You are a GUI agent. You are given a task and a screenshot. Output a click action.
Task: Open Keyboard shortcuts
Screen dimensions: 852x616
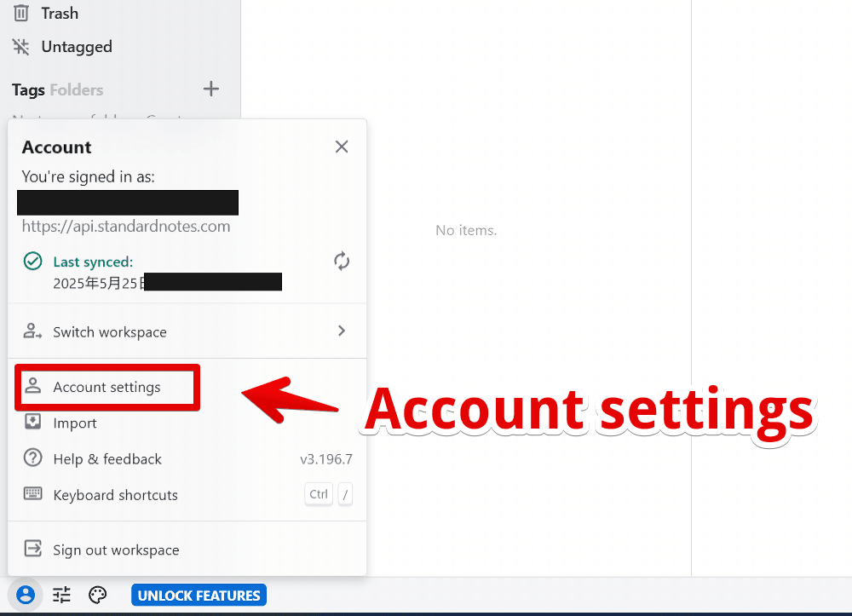[187, 495]
